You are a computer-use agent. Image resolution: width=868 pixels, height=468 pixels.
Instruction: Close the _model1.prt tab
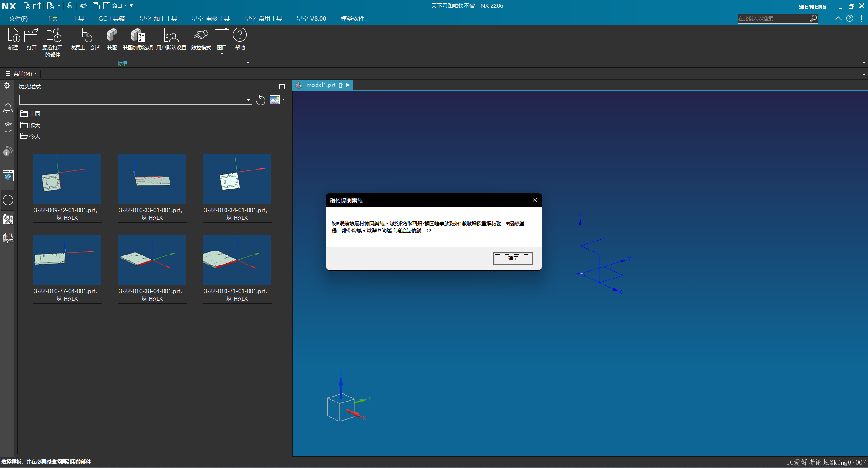(x=348, y=85)
